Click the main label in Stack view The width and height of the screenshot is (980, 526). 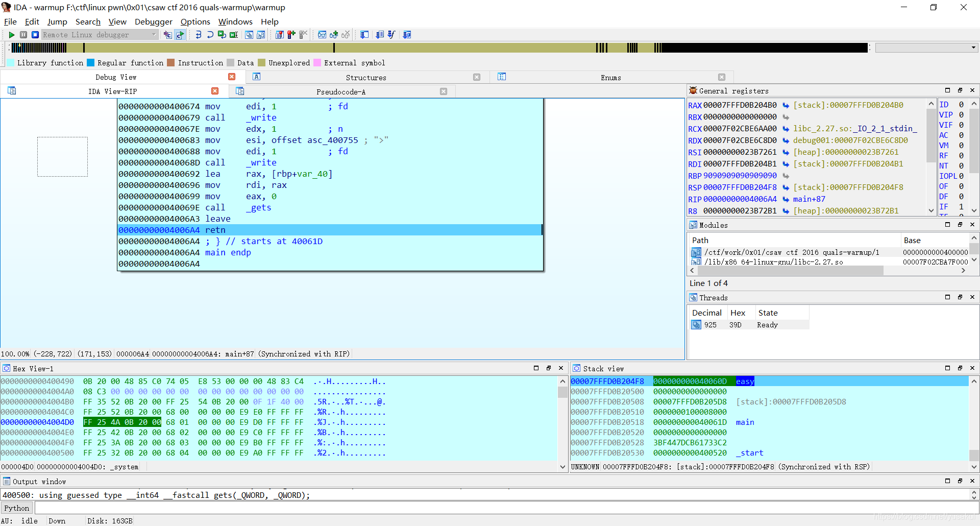[745, 422]
